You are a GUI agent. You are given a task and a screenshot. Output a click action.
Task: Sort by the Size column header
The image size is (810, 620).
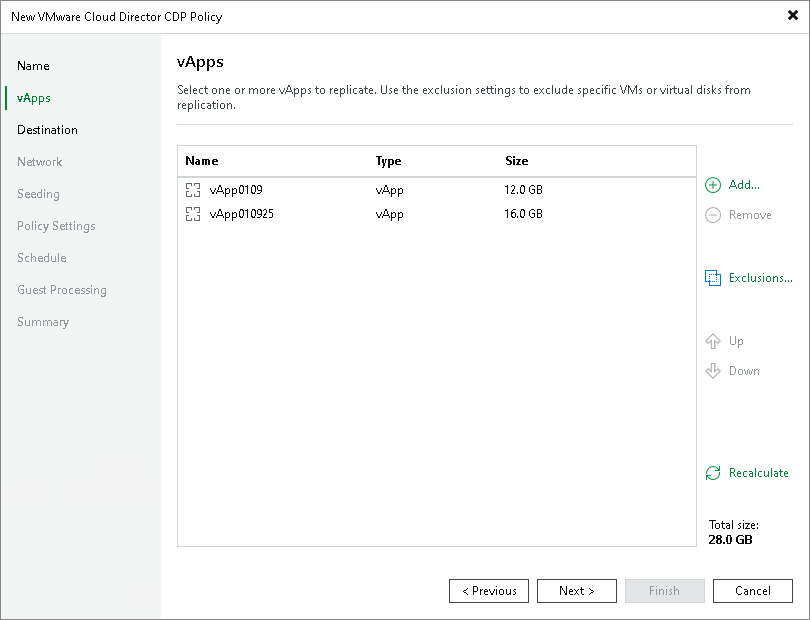pyautogui.click(x=517, y=161)
